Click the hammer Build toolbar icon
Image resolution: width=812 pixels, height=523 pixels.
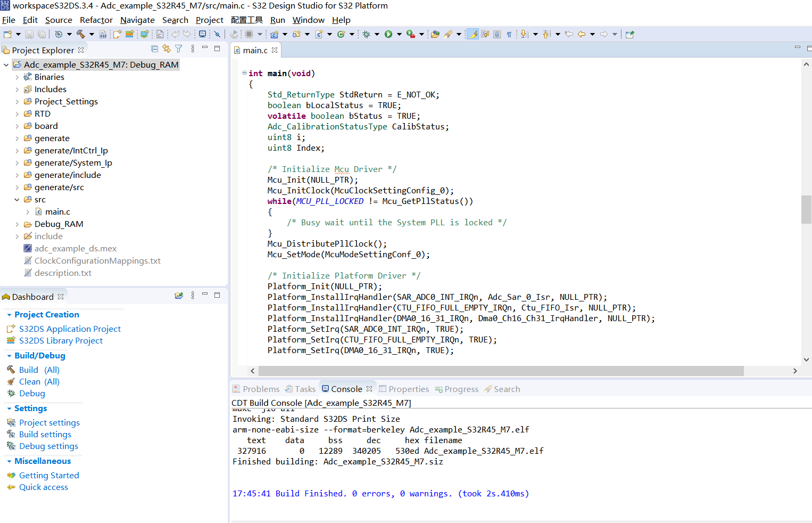coord(81,34)
